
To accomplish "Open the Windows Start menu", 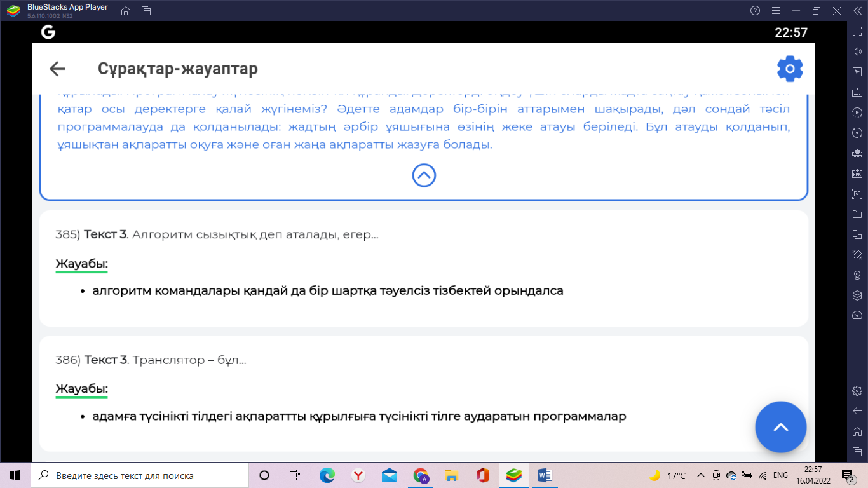I will (15, 475).
